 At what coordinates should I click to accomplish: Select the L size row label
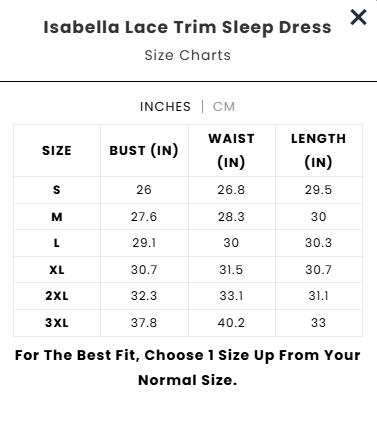tap(57, 243)
